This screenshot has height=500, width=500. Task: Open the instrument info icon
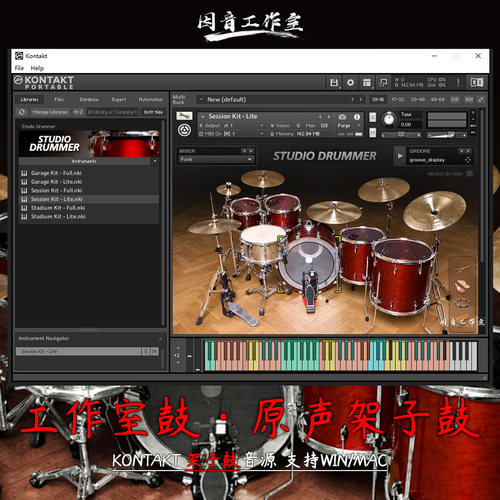click(x=357, y=117)
